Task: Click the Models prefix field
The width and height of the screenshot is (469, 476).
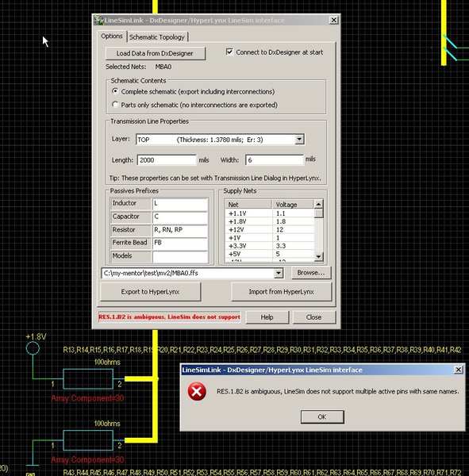Action: 180,256
